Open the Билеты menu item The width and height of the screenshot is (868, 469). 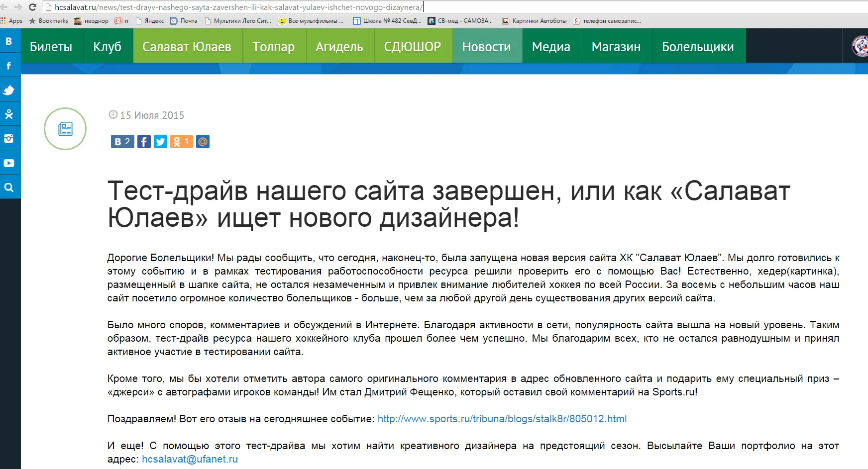pyautogui.click(x=51, y=46)
